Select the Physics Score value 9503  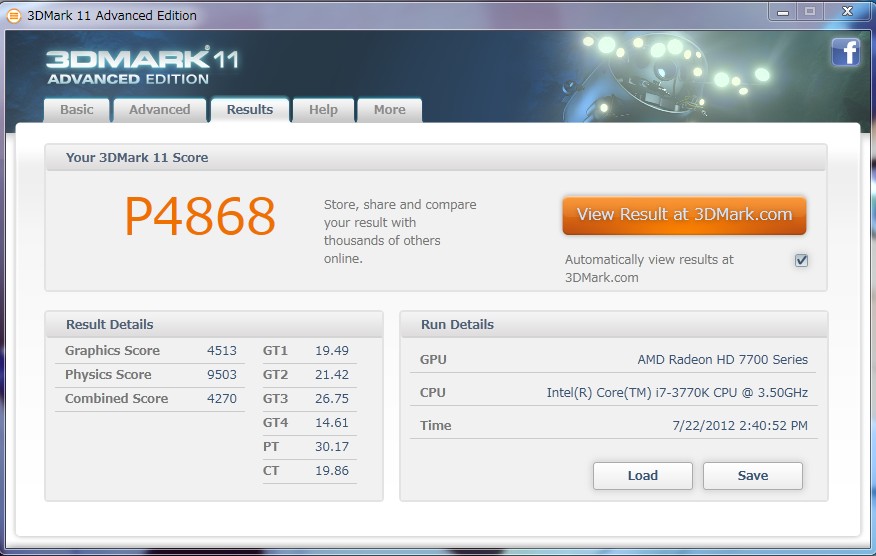pyautogui.click(x=222, y=374)
